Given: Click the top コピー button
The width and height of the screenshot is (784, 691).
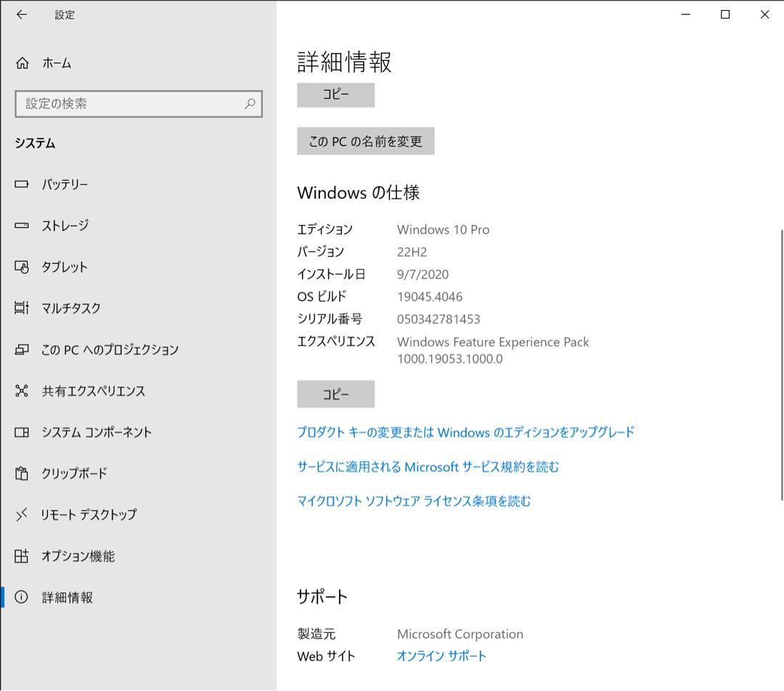Looking at the screenshot, I should click(335, 95).
